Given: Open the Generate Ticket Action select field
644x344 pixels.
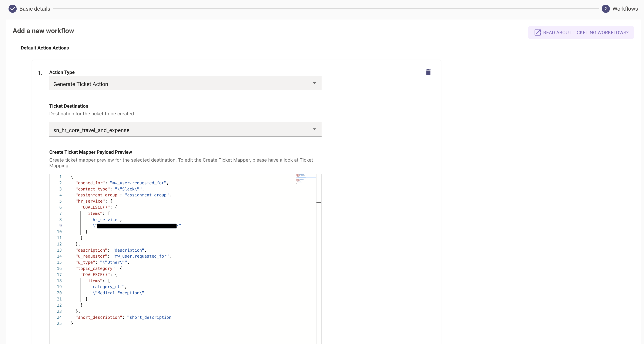Looking at the screenshot, I should click(175, 84).
